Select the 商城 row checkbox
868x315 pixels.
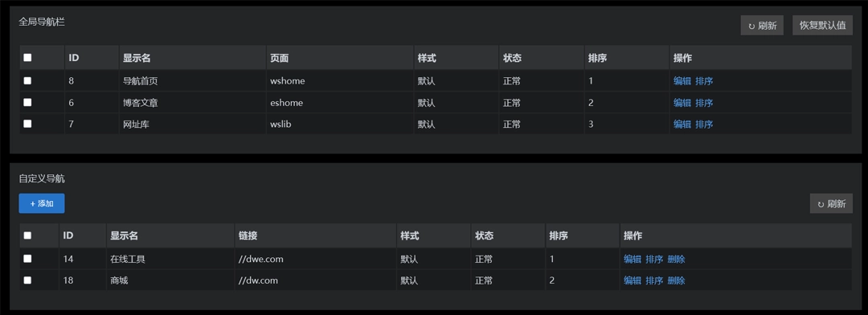click(27, 280)
